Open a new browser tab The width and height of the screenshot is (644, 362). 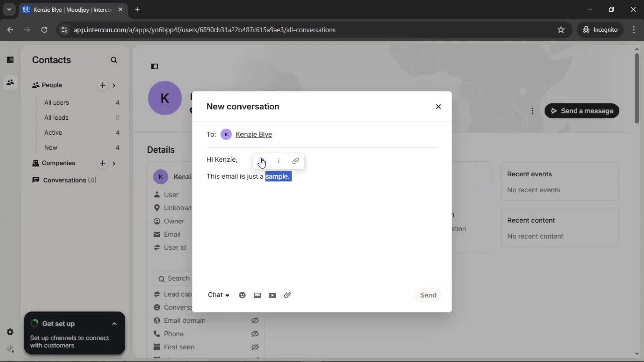(138, 10)
